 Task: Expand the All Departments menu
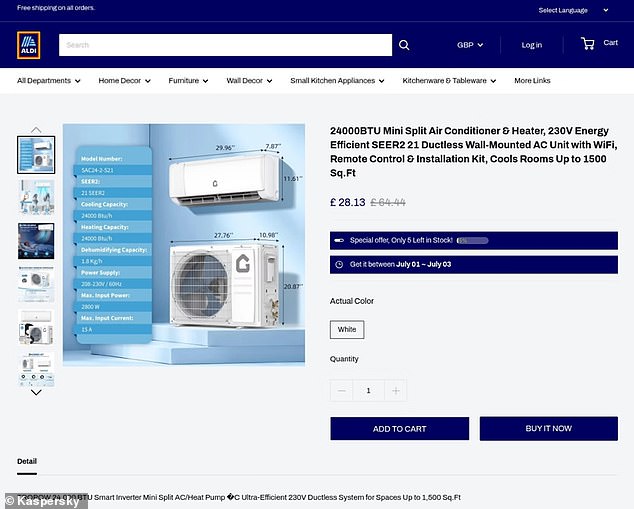[49, 81]
